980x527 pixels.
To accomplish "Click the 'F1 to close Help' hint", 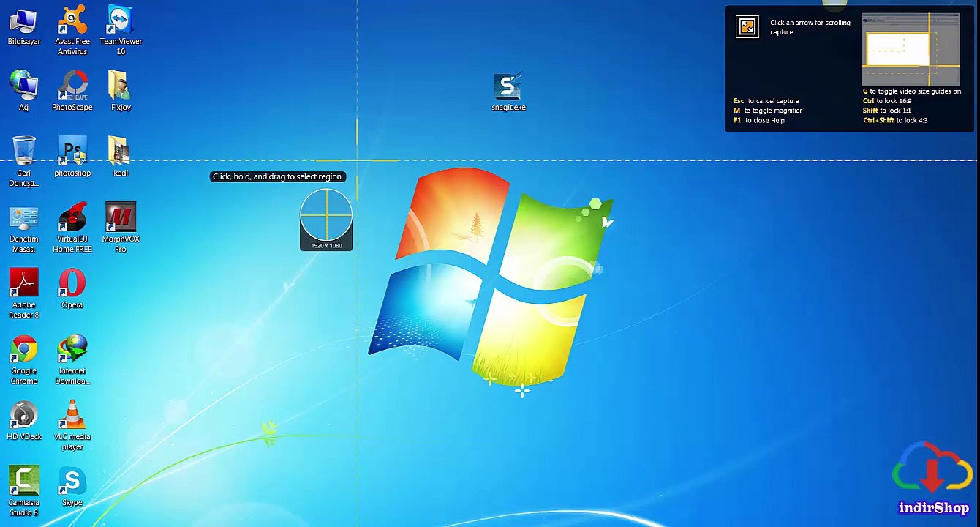I will pyautogui.click(x=759, y=120).
